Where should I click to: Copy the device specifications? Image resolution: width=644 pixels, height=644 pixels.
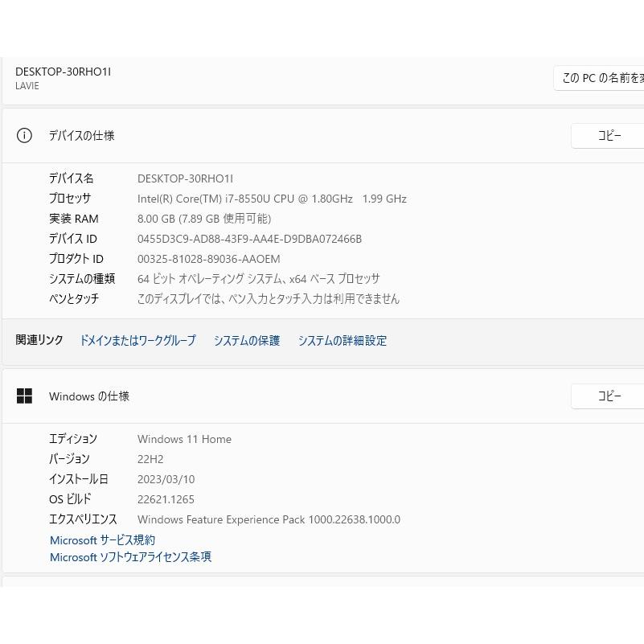pos(608,136)
